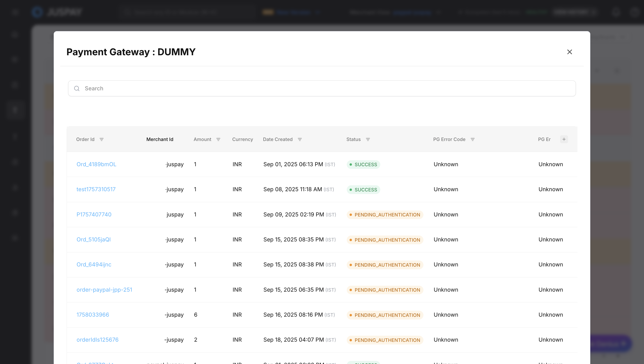
Task: Open order 1758033966
Action: [92, 315]
